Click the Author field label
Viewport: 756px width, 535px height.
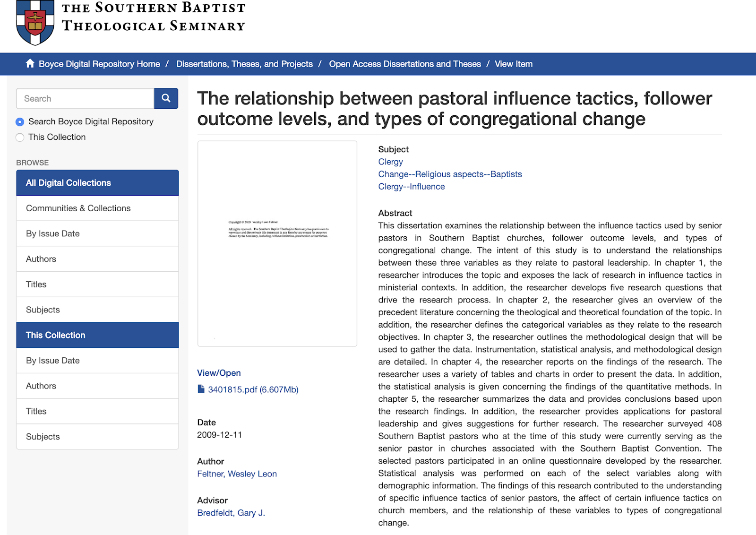[211, 461]
